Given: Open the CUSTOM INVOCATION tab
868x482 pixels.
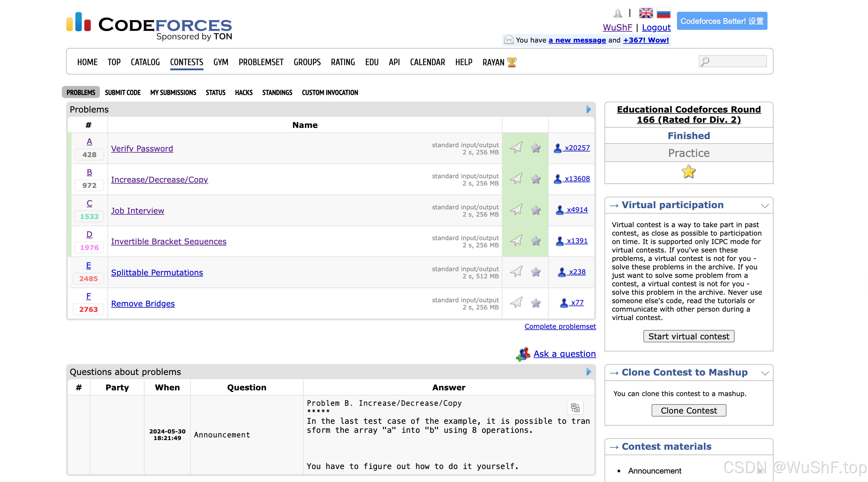Looking at the screenshot, I should pos(330,92).
